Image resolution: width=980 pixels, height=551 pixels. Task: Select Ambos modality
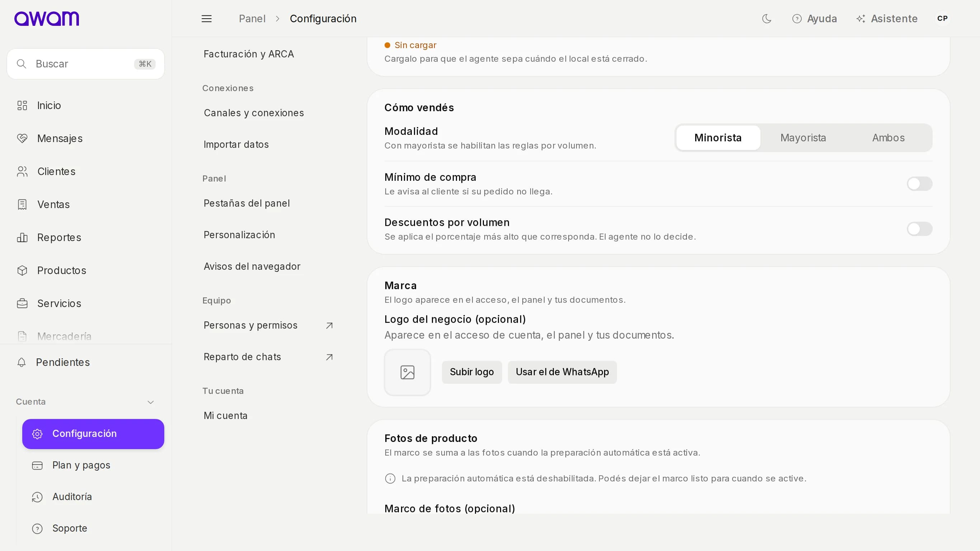[888, 138]
